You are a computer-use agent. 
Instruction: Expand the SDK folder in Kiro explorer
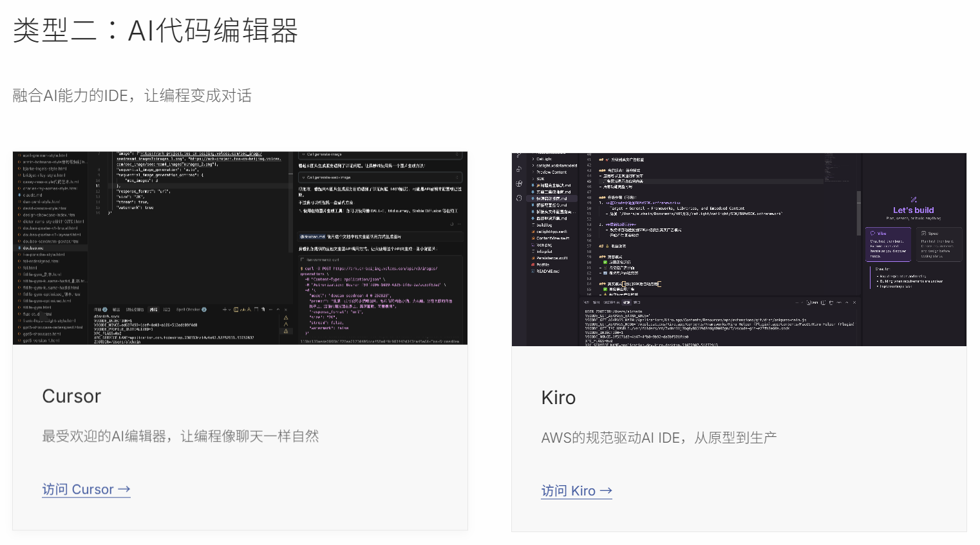click(540, 179)
